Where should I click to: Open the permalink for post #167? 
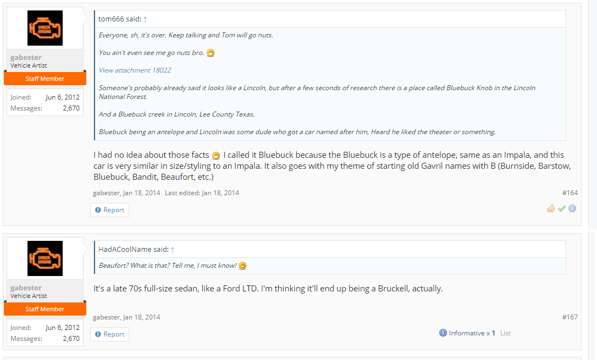tap(570, 317)
